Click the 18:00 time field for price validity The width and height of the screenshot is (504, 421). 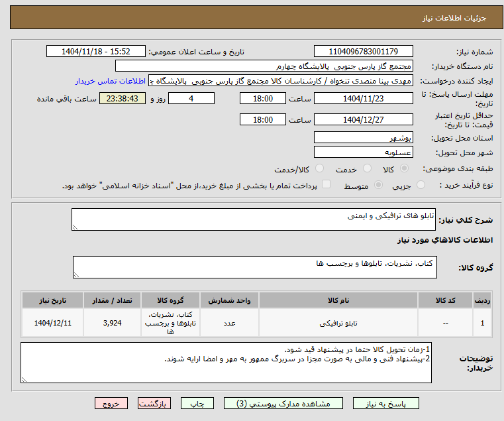tap(263, 119)
